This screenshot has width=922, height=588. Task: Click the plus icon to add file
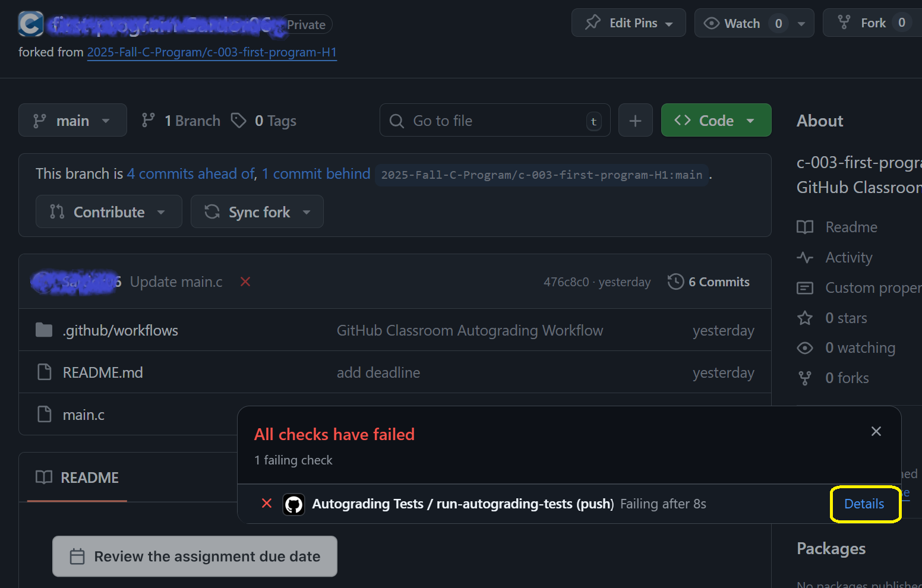coord(635,121)
